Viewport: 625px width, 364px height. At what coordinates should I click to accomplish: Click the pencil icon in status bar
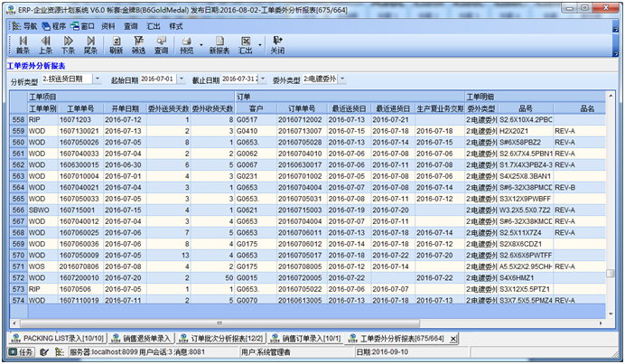(44, 352)
